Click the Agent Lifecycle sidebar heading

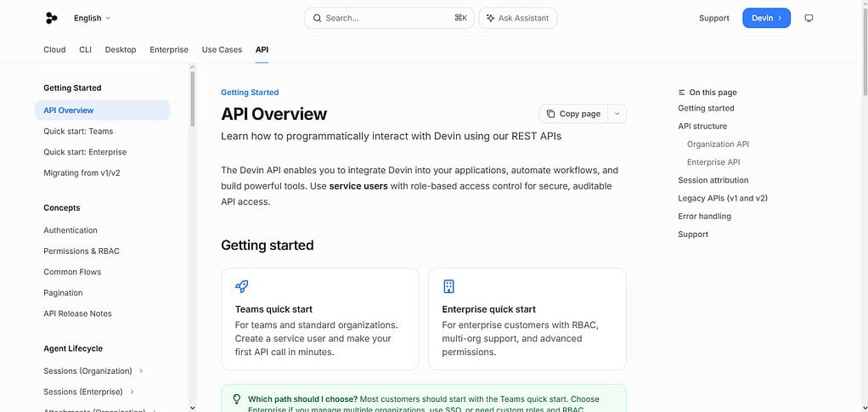pyautogui.click(x=73, y=349)
